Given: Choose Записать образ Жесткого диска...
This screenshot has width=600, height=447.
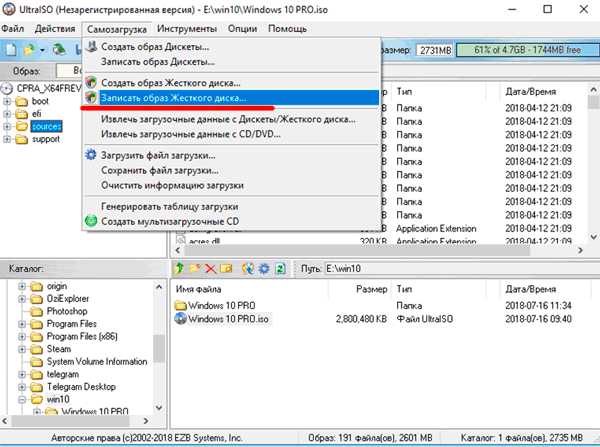Looking at the screenshot, I should (x=232, y=98).
